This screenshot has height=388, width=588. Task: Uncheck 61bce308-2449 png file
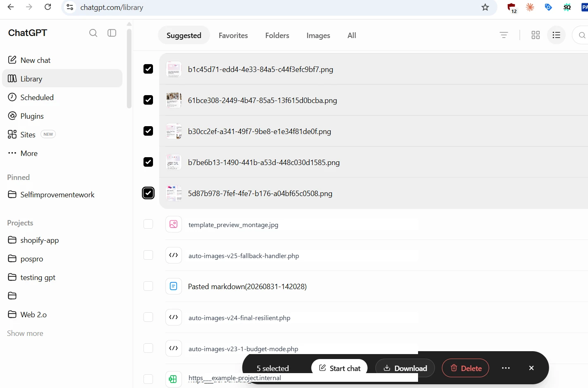(x=148, y=100)
